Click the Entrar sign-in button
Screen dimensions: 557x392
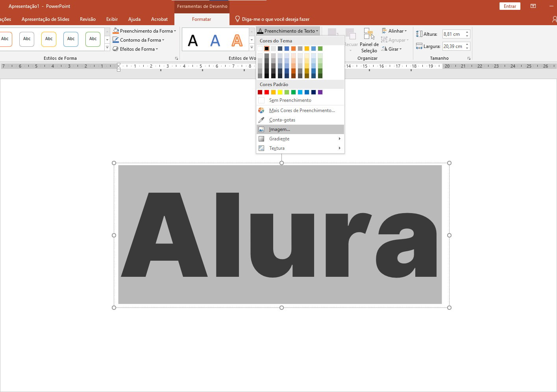[x=510, y=6]
